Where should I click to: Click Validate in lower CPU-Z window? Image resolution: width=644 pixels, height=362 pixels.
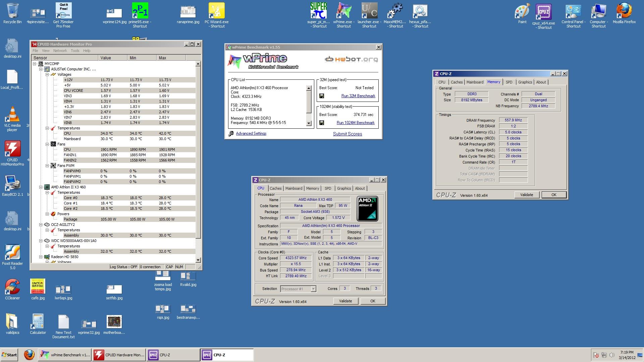pyautogui.click(x=345, y=301)
